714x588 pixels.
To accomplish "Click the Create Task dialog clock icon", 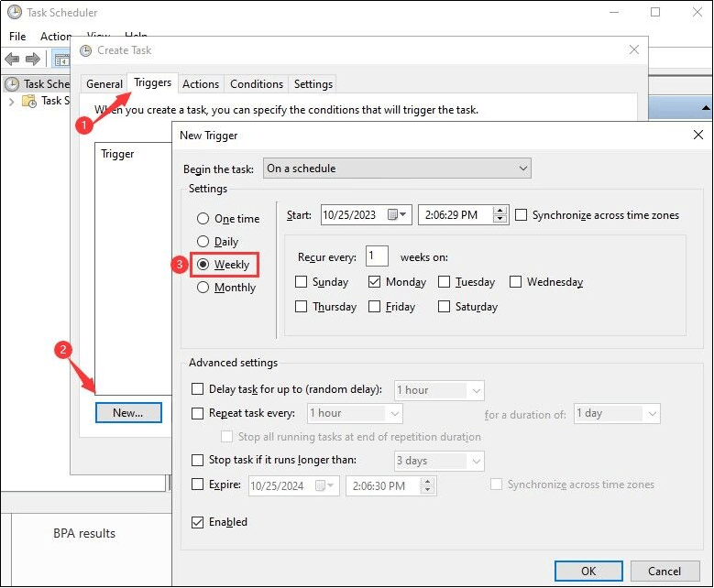I will pyautogui.click(x=85, y=50).
